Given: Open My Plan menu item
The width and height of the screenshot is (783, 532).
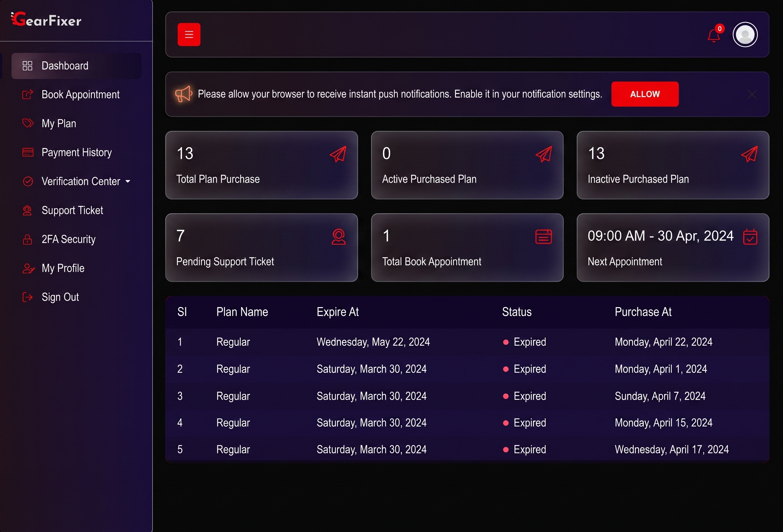Looking at the screenshot, I should click(x=77, y=124).
